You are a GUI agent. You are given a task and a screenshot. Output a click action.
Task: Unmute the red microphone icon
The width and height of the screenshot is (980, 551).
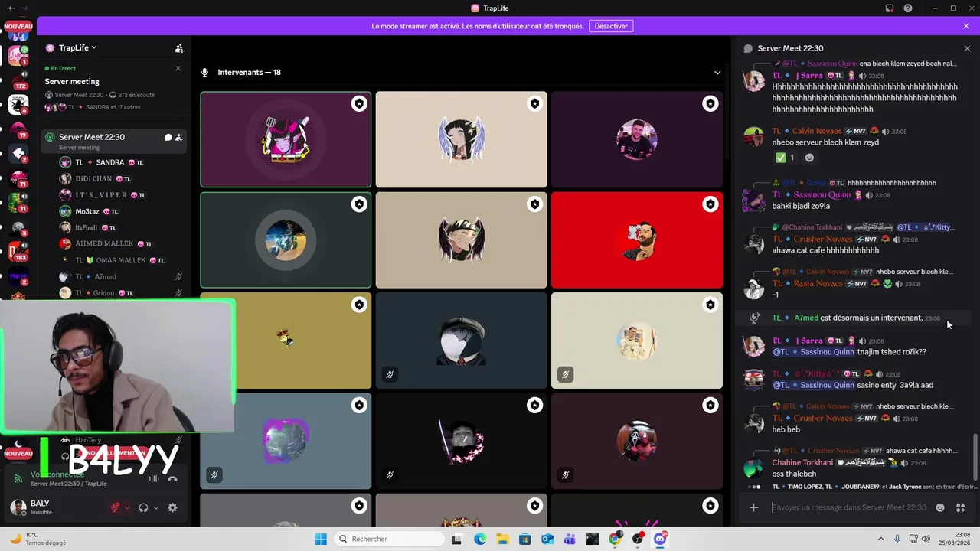click(116, 507)
